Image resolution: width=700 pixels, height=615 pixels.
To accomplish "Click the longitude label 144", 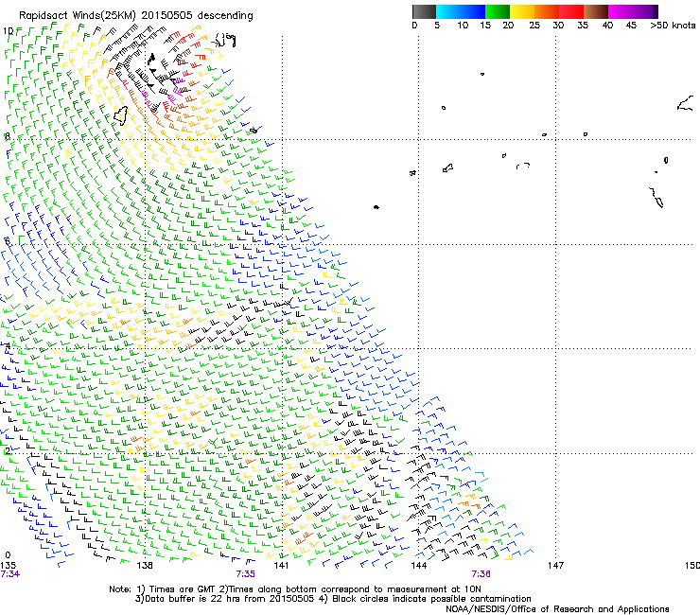I will [418, 566].
